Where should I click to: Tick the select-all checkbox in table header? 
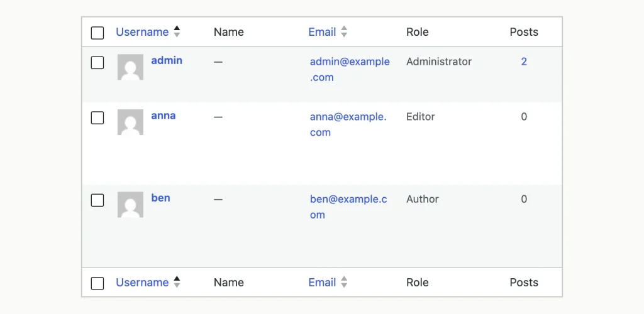pyautogui.click(x=97, y=33)
